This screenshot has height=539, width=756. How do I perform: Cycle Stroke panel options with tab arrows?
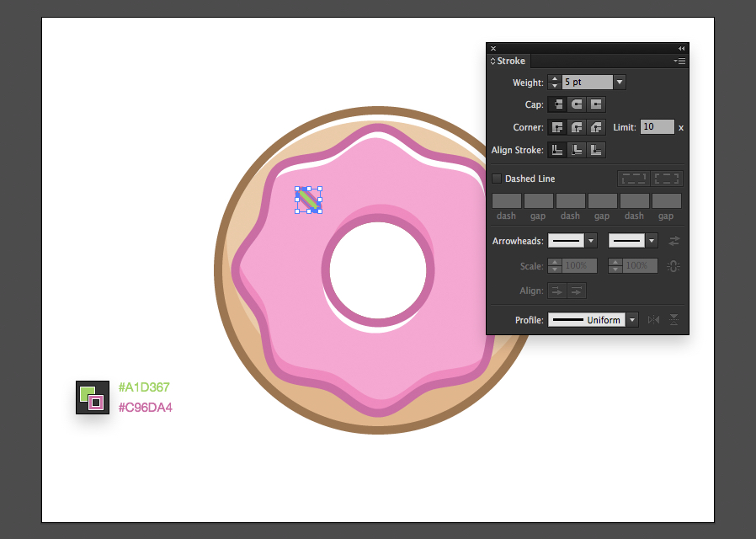[x=492, y=61]
